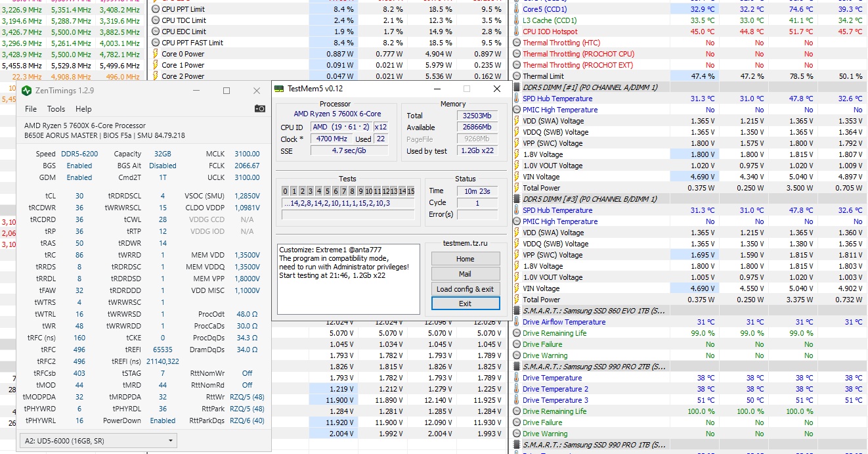Click the Available memory field '26866Mb'
The image size is (868, 454).
tap(478, 127)
